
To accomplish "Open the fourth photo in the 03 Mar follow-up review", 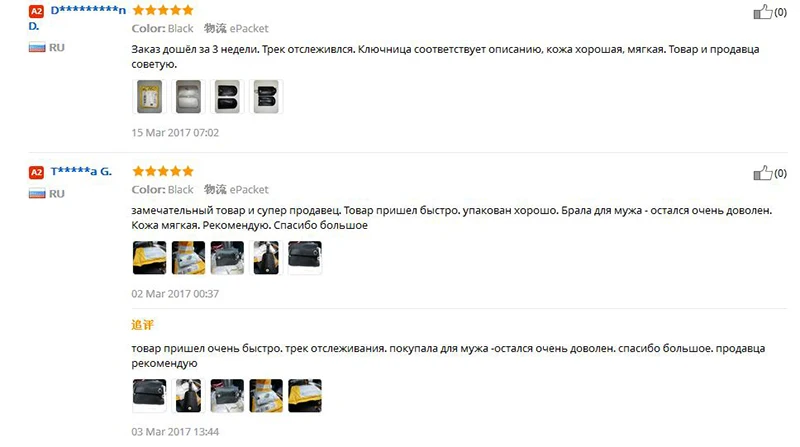I will click(266, 395).
